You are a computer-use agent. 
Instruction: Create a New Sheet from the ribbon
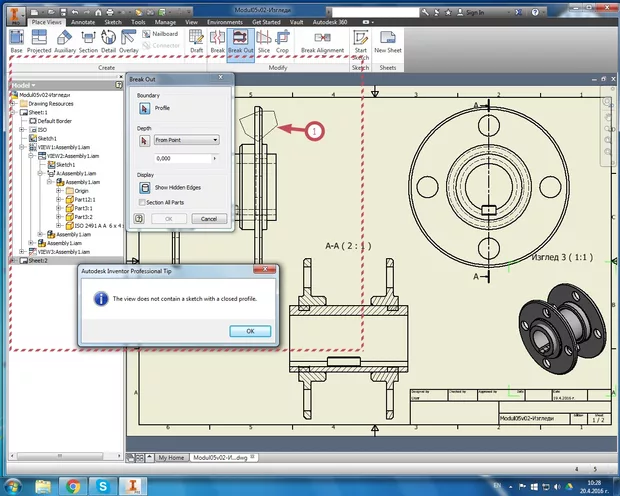(387, 37)
